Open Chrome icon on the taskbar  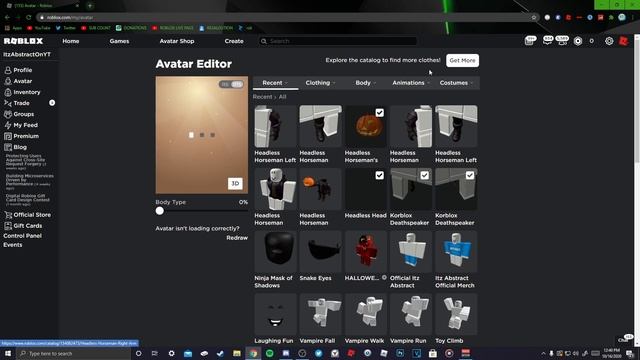click(x=253, y=353)
